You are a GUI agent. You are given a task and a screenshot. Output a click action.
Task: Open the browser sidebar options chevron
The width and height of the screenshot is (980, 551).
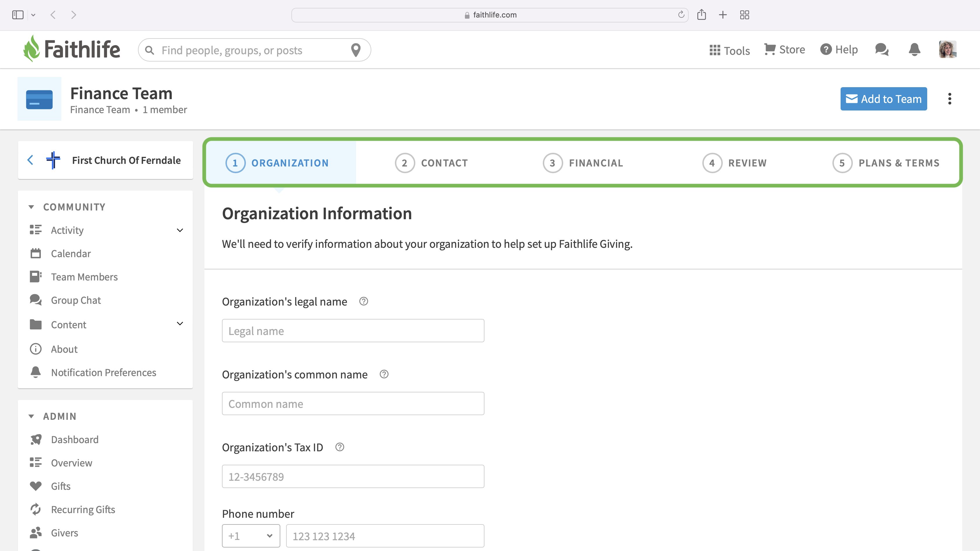tap(33, 15)
